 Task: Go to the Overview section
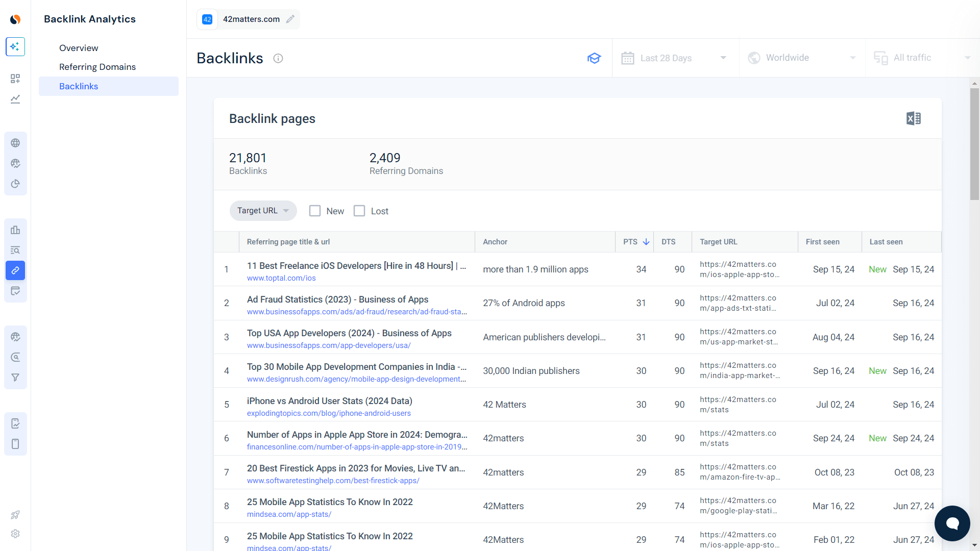click(x=79, y=47)
